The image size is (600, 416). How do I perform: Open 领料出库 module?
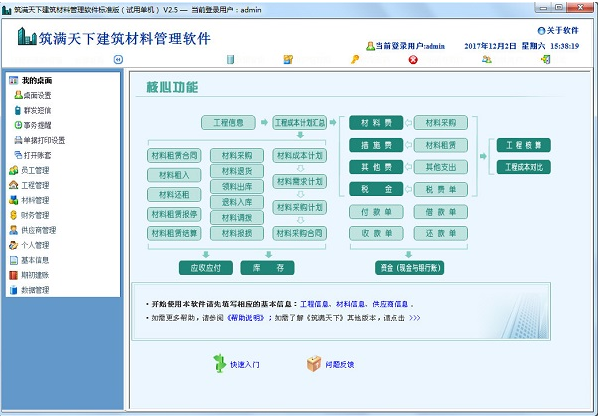[237, 186]
